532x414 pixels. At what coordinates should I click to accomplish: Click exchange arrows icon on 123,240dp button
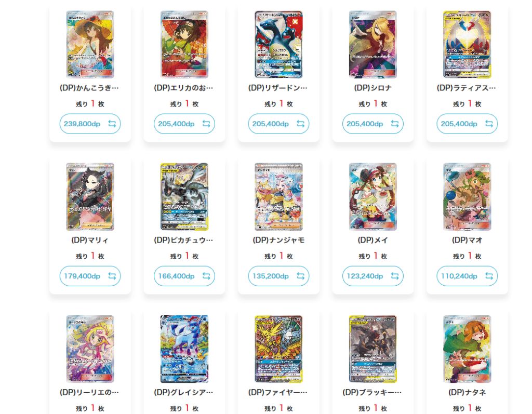point(395,276)
